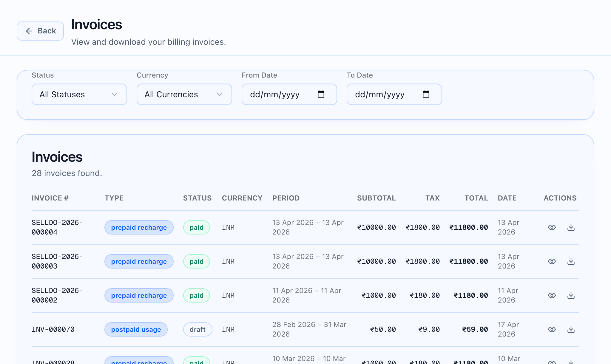The image size is (611, 364).
Task: Open the All Statuses dropdown
Action: [79, 94]
